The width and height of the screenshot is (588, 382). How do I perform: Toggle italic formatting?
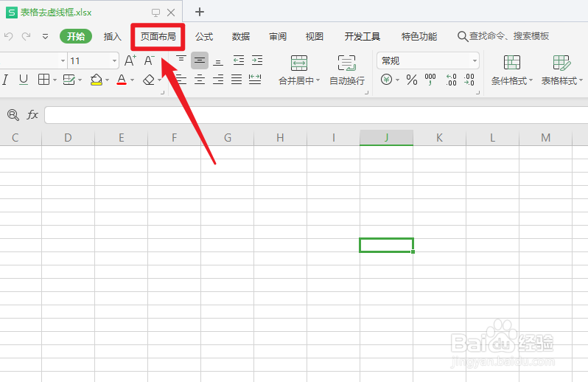5,80
